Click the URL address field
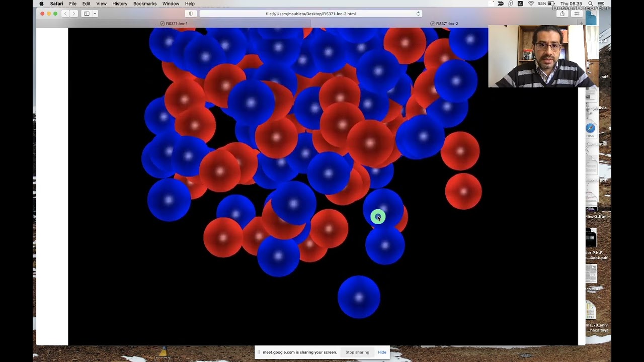 310,14
